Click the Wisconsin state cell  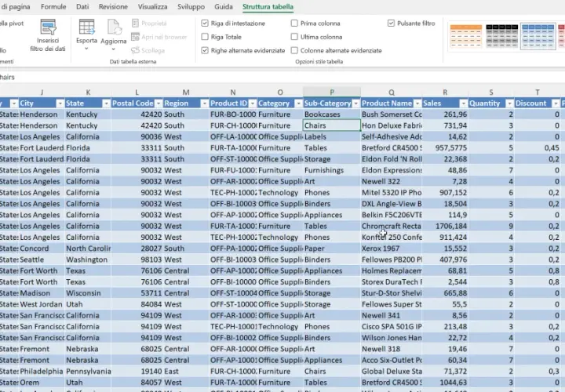[88, 293]
